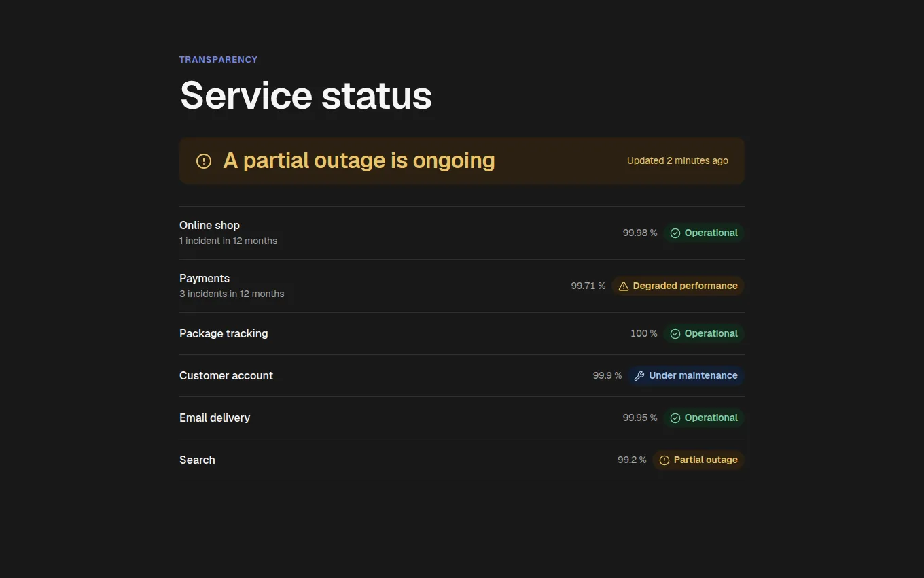The width and height of the screenshot is (924, 578).
Task: Click the wrench icon for Customer account
Action: 639,376
